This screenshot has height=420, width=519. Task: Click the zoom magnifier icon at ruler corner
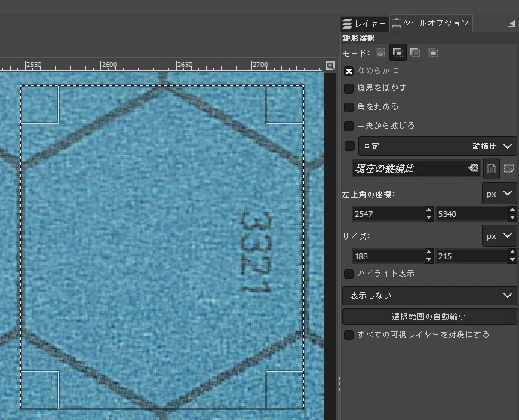(x=330, y=65)
